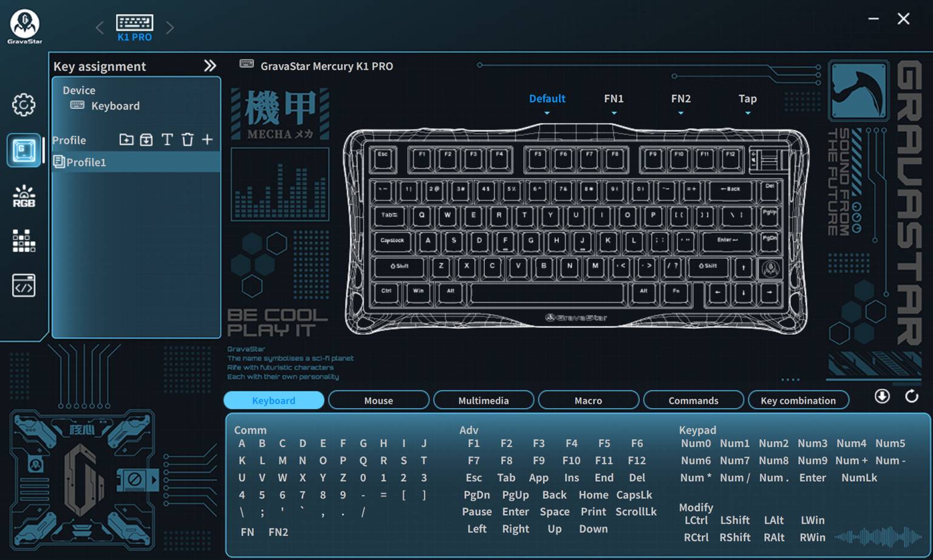This screenshot has height=560, width=933.
Task: Select the FN1 key layer
Action: click(613, 98)
